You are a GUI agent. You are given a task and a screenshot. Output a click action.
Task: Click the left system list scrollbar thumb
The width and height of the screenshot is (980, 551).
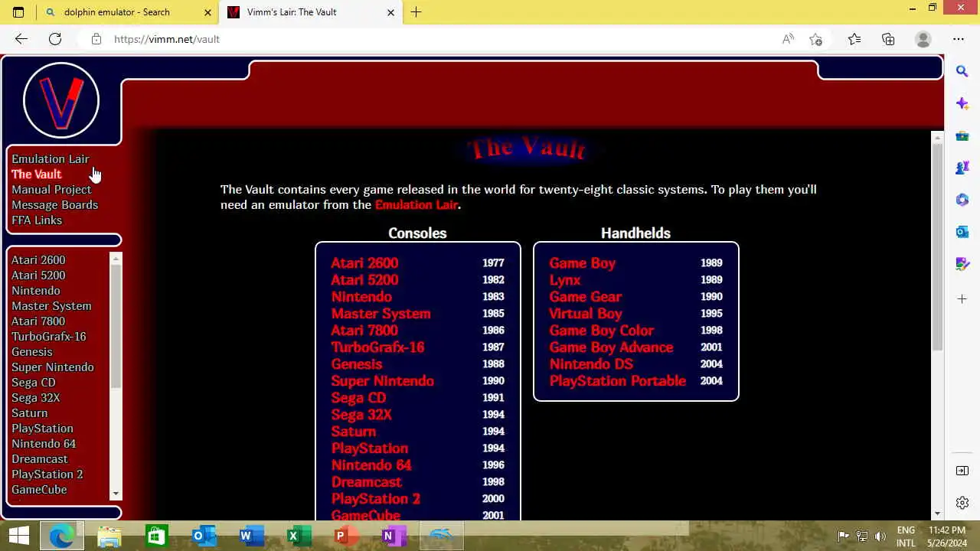116,326
